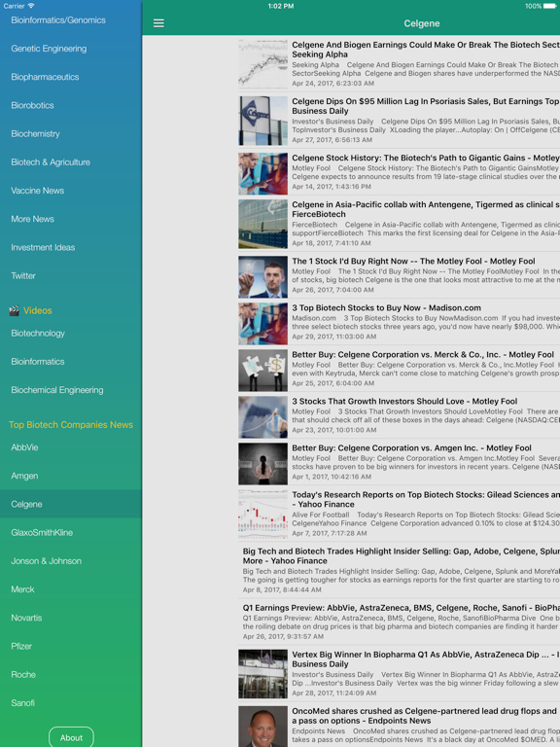Image resolution: width=560 pixels, height=747 pixels.
Task: Click portrait thumbnail of OncoMed article
Action: point(262,727)
